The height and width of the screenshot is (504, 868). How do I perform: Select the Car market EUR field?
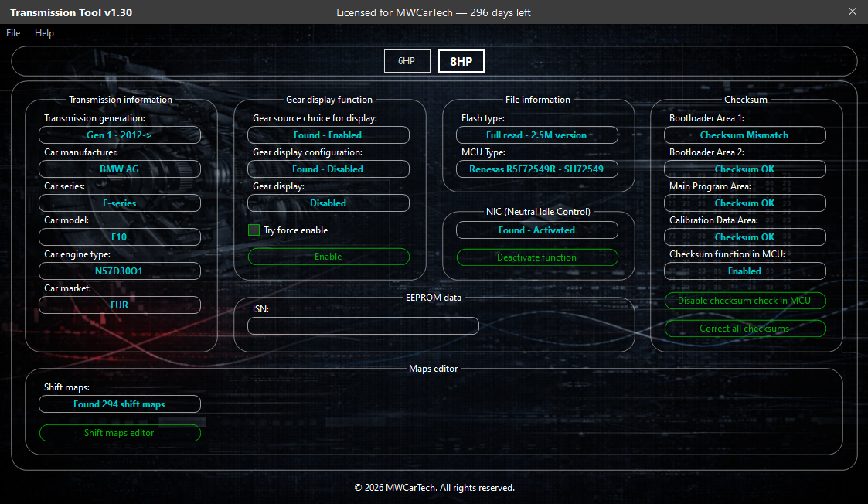pos(120,305)
